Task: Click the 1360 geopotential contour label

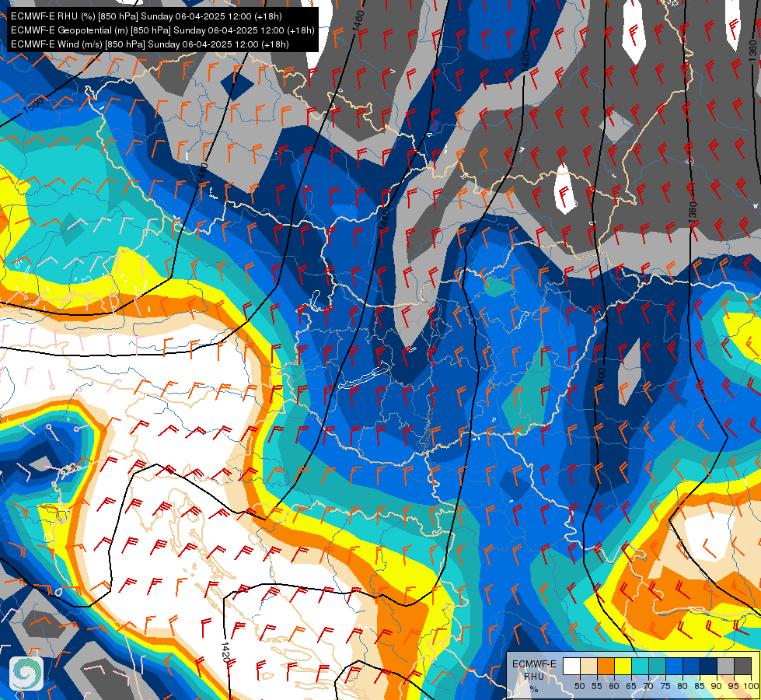Action: [752, 50]
